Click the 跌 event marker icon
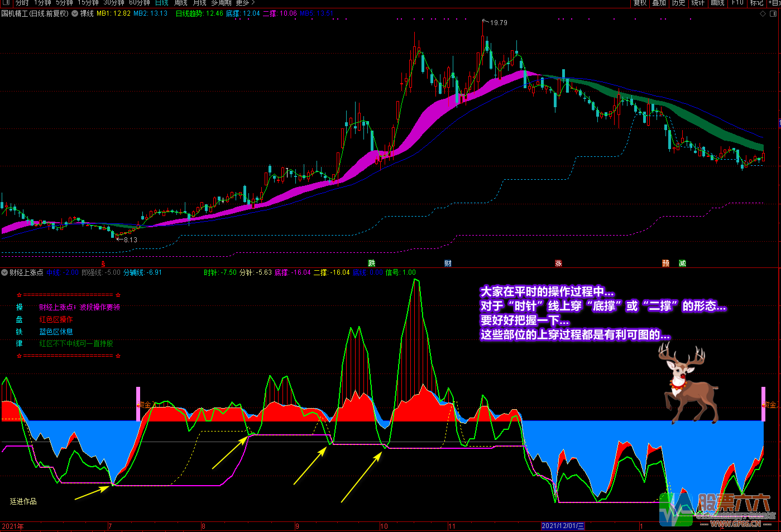Image resolution: width=781 pixels, height=532 pixels. point(372,263)
